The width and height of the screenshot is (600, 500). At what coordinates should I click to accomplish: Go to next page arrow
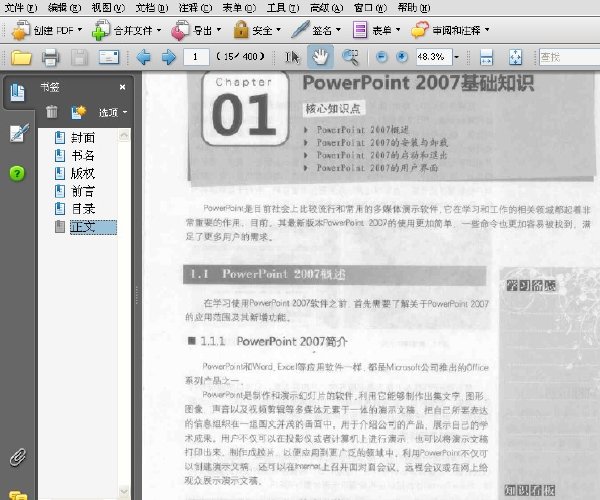click(x=169, y=57)
